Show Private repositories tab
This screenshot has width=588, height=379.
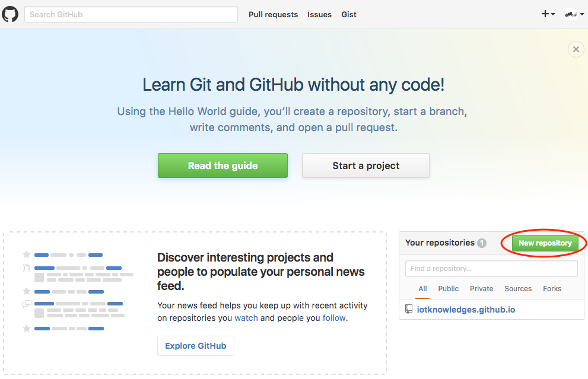click(481, 289)
